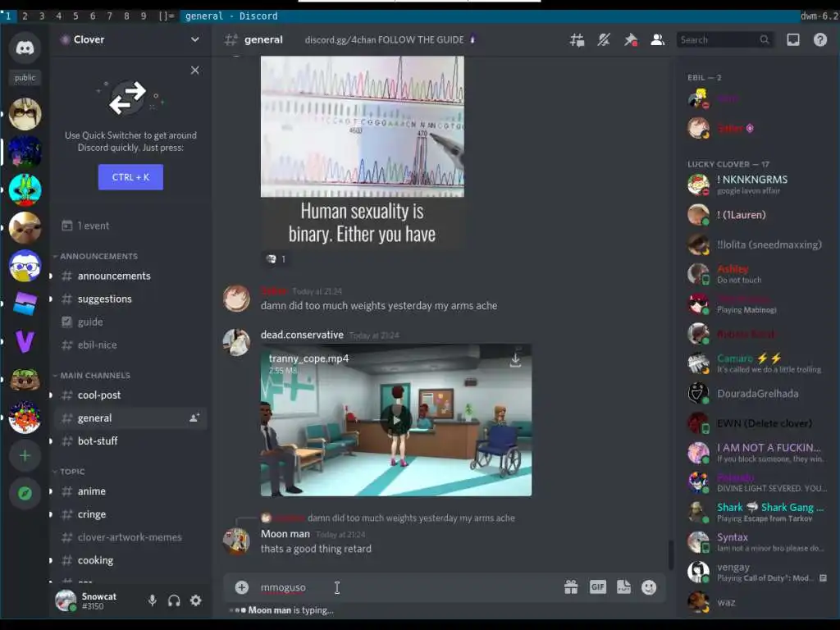840x630 pixels.
Task: Click the Snowcat user avatar
Action: (66, 600)
